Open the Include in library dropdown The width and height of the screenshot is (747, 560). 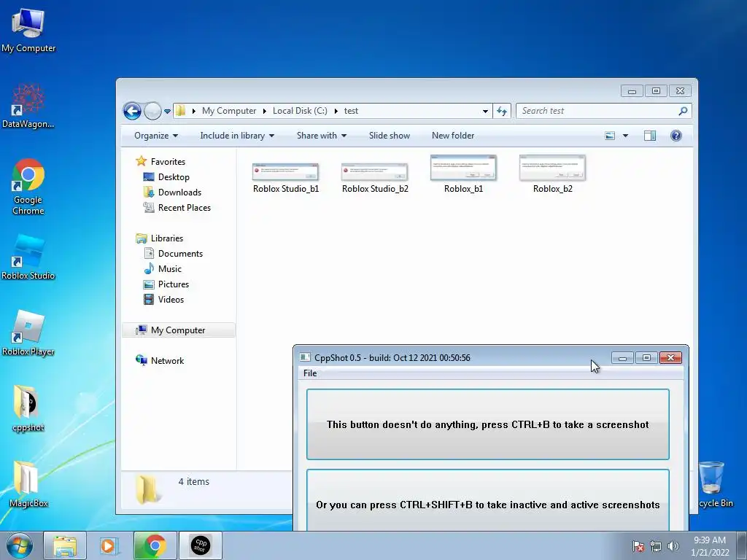tap(237, 136)
